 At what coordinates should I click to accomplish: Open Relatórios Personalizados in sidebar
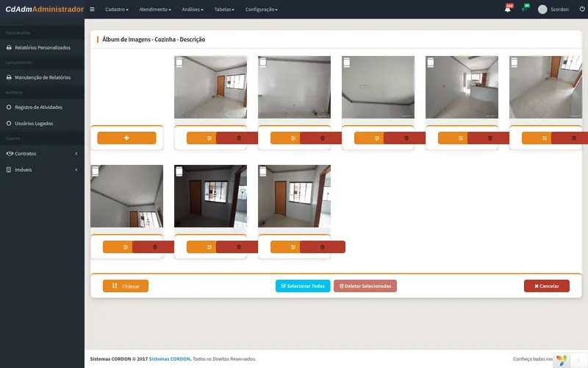[42, 48]
